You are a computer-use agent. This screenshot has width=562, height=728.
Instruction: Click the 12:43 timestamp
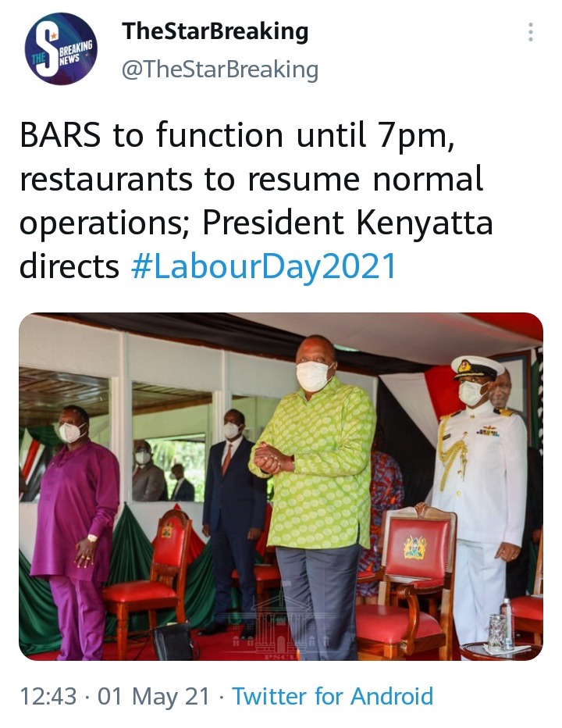pos(48,697)
